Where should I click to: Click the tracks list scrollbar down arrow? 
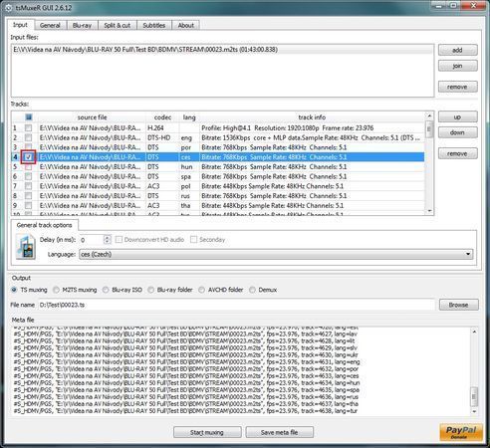coord(429,211)
